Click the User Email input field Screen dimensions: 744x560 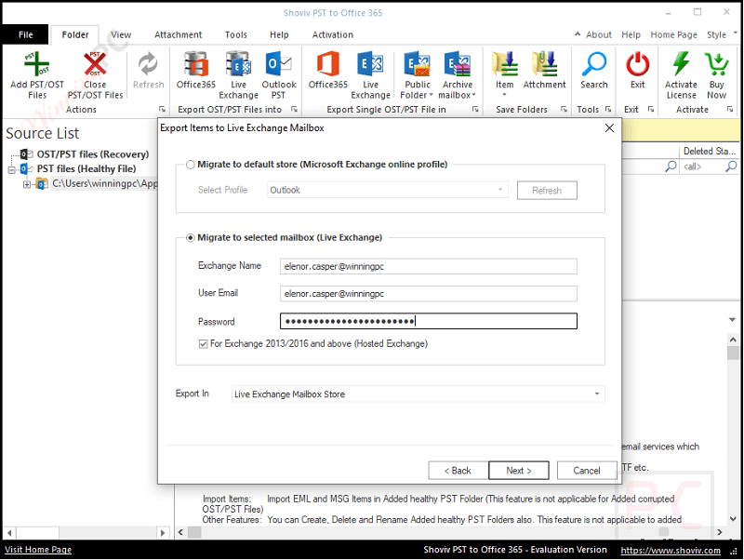[x=429, y=294]
